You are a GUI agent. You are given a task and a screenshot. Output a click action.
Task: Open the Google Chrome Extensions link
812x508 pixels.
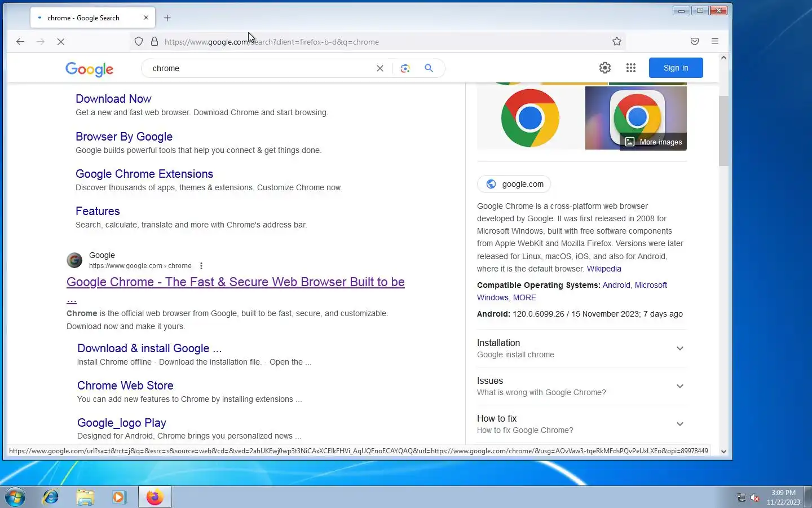pos(144,174)
